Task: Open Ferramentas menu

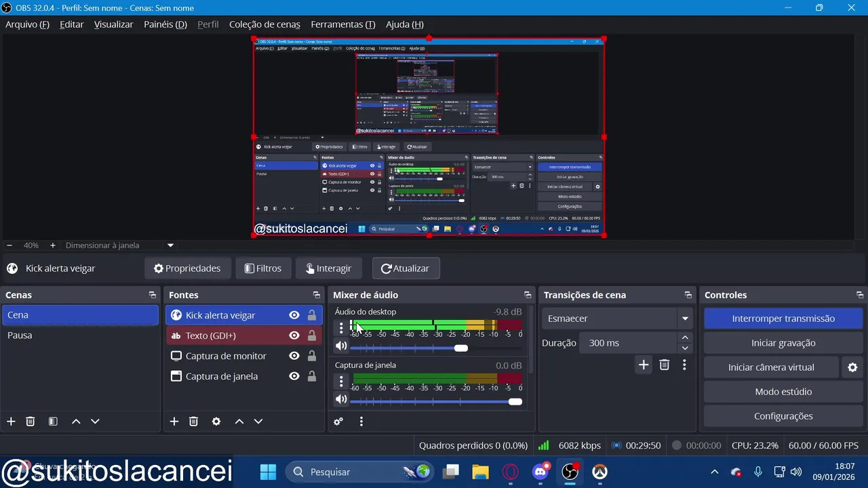Action: pos(343,24)
